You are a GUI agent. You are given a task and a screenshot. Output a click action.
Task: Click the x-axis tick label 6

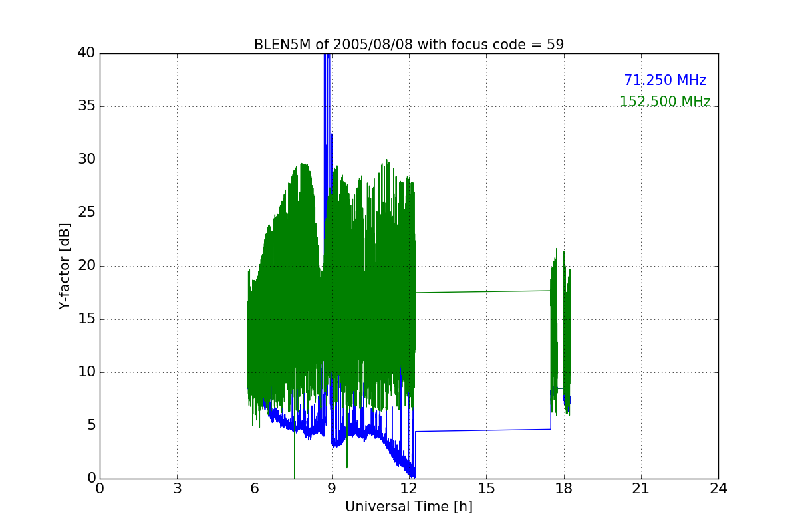pos(255,488)
